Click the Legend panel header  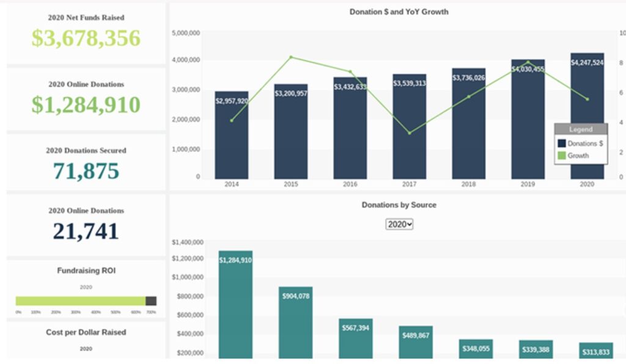click(x=580, y=129)
